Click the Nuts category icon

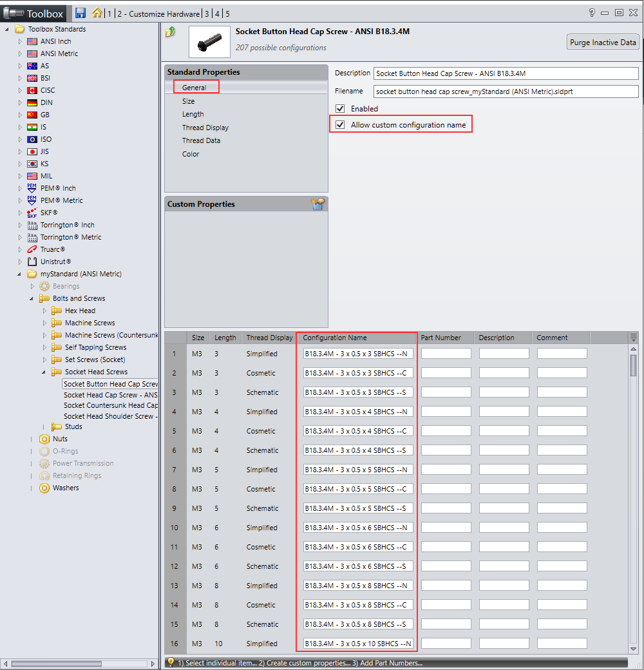tap(44, 439)
